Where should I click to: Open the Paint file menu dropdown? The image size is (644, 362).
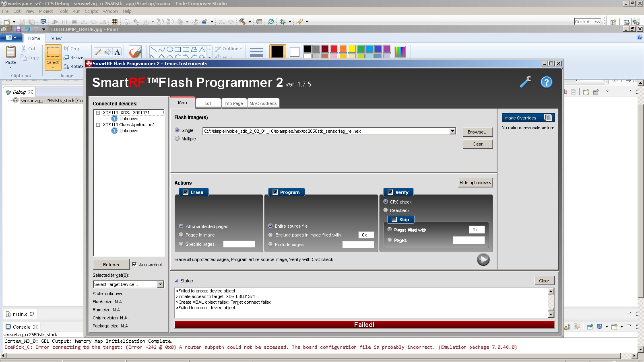[11, 38]
